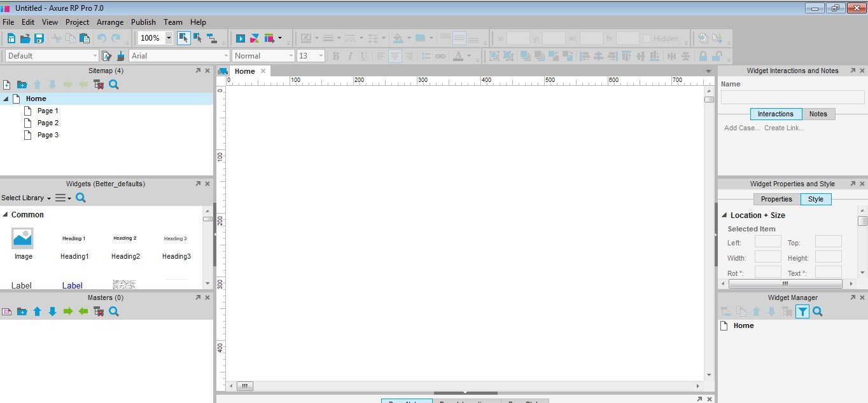The width and height of the screenshot is (868, 403).
Task: Collapse the Location + Size section
Action: (x=724, y=215)
